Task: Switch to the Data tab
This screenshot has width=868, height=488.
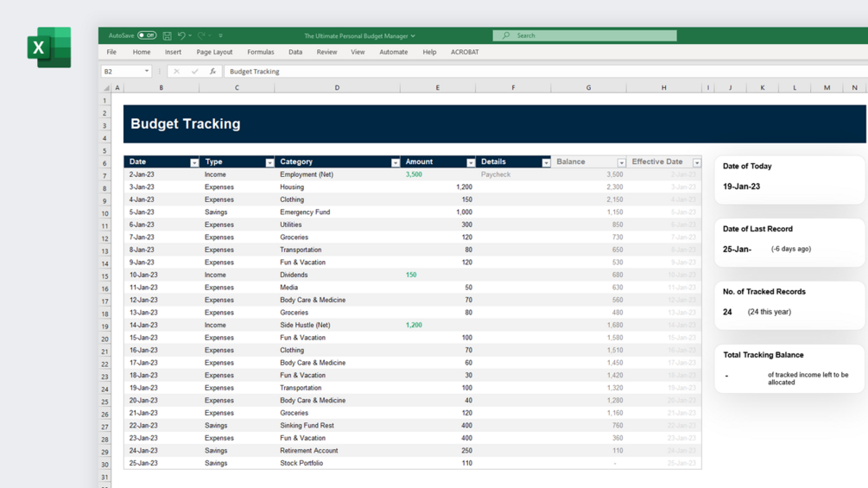Action: [295, 52]
